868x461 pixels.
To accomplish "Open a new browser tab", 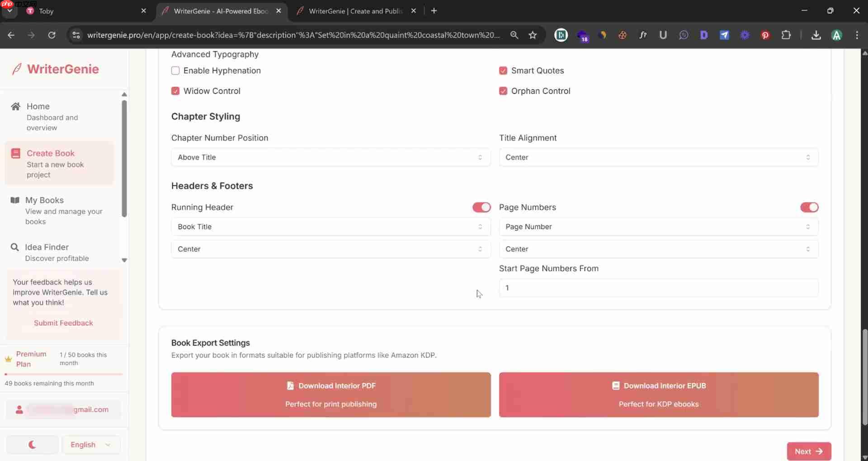I will pos(434,11).
